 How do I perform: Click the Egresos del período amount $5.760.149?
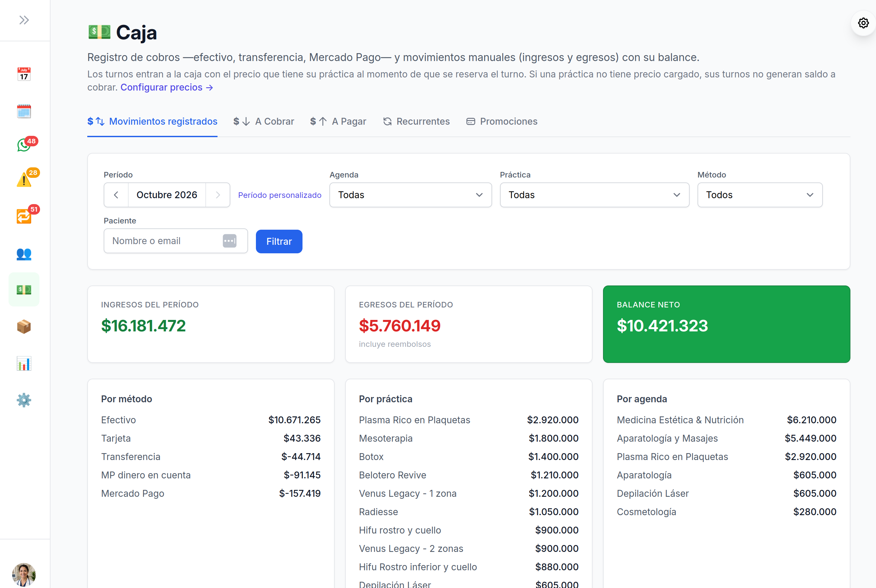tap(400, 325)
